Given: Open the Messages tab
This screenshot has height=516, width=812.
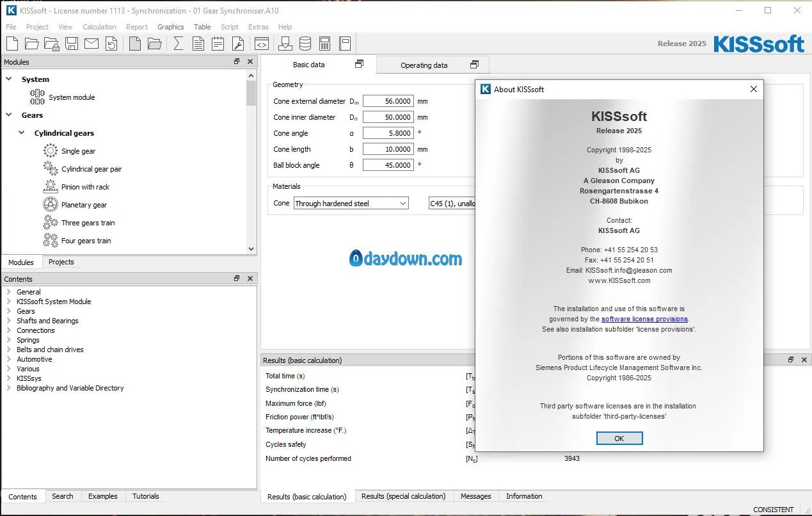Looking at the screenshot, I should point(476,496).
